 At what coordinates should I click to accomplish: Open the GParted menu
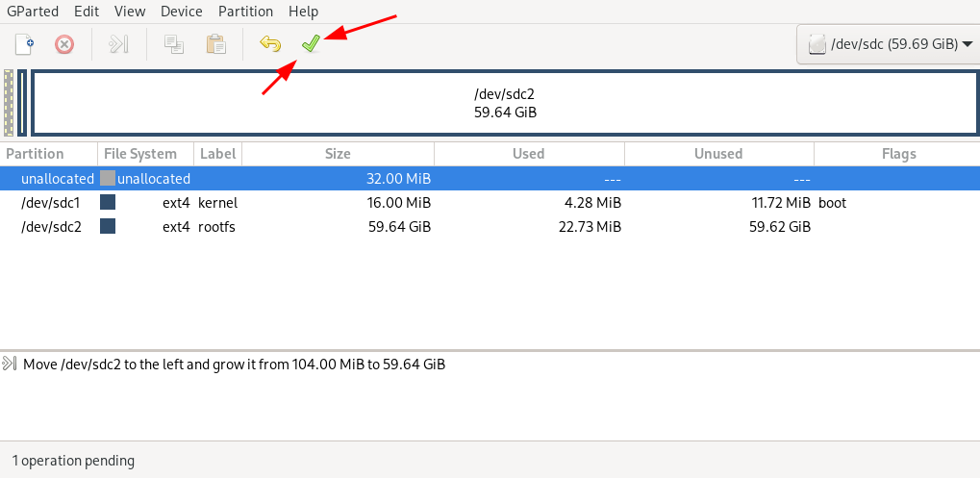33,12
